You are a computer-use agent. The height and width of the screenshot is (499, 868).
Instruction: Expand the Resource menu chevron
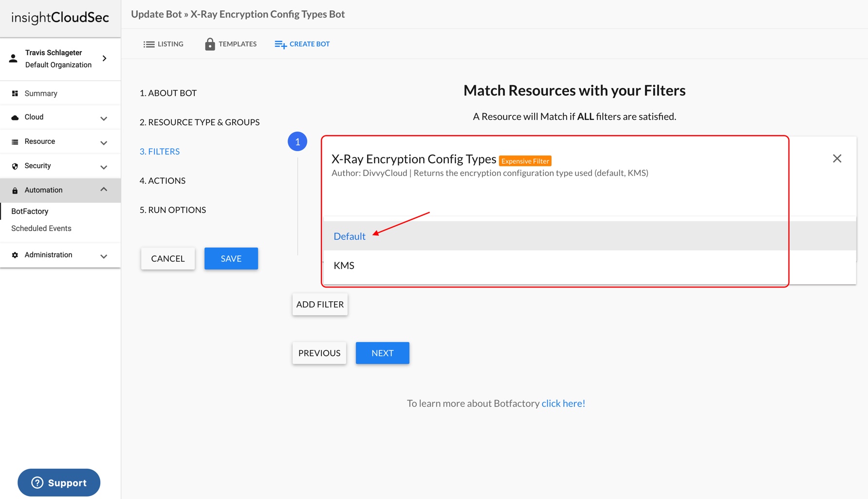coord(104,143)
